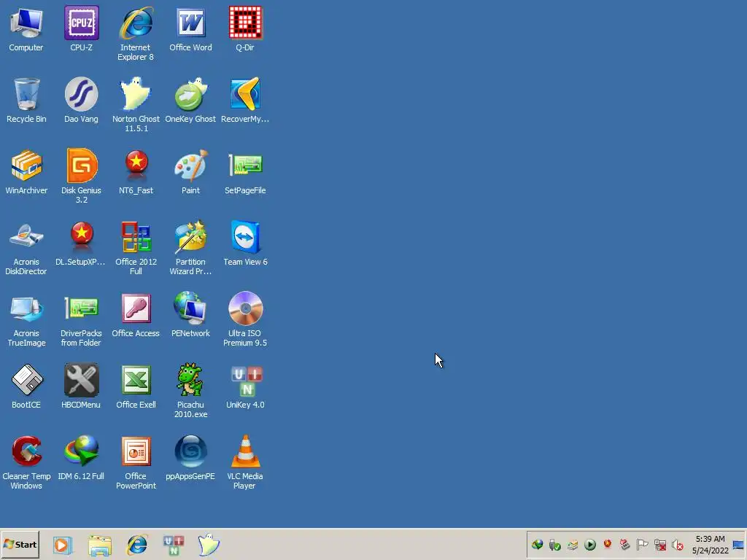The height and width of the screenshot is (560, 747).
Task: Click the WinArchiver icon
Action: click(x=26, y=171)
